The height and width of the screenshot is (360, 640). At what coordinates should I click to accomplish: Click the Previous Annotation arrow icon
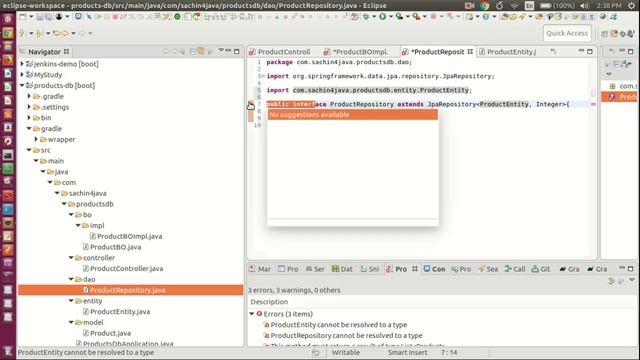click(39, 33)
